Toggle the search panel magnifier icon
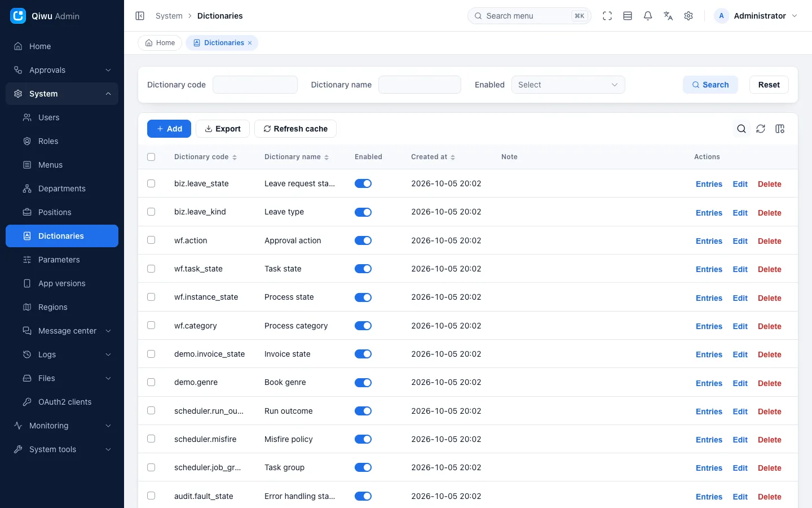Image resolution: width=812 pixels, height=508 pixels. point(742,129)
